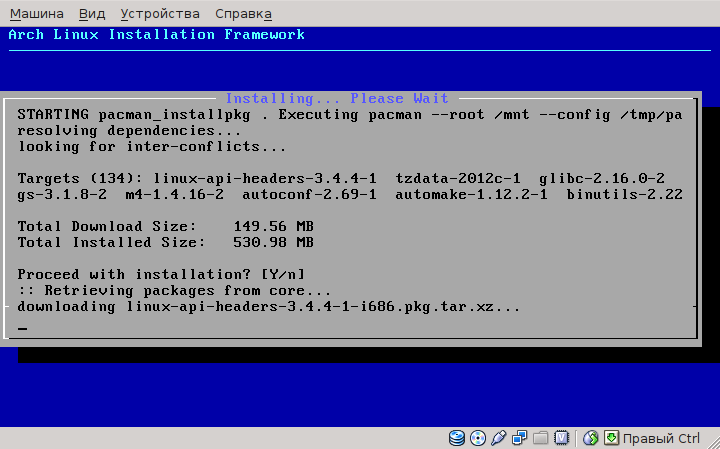Screen dimensions: 720x449
Task: Click the Total Installed Size value 530.98 MB
Action: point(274,242)
